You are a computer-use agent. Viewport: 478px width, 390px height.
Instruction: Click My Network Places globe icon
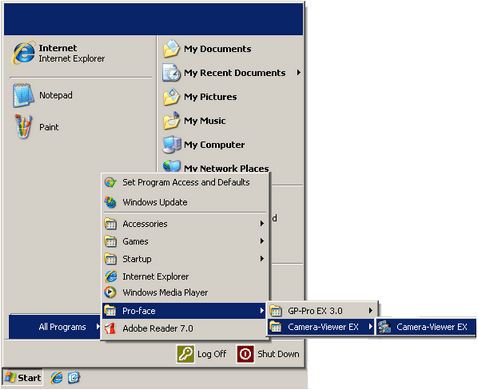(x=172, y=166)
